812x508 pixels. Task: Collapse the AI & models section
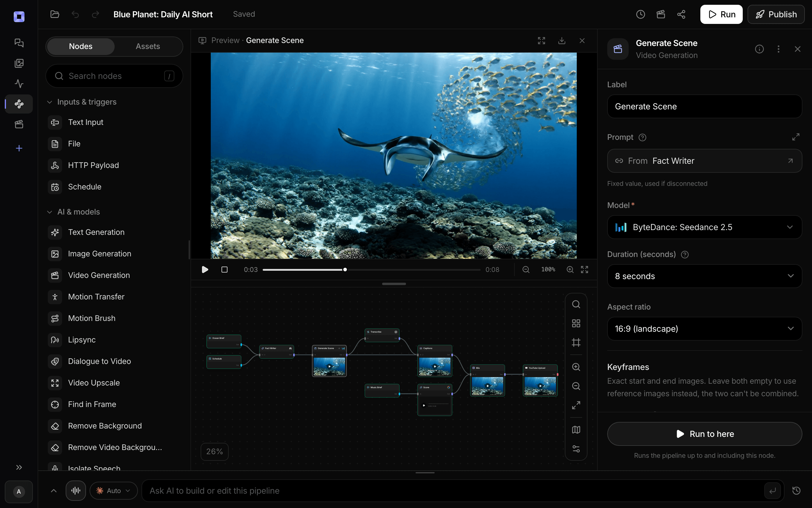point(49,212)
